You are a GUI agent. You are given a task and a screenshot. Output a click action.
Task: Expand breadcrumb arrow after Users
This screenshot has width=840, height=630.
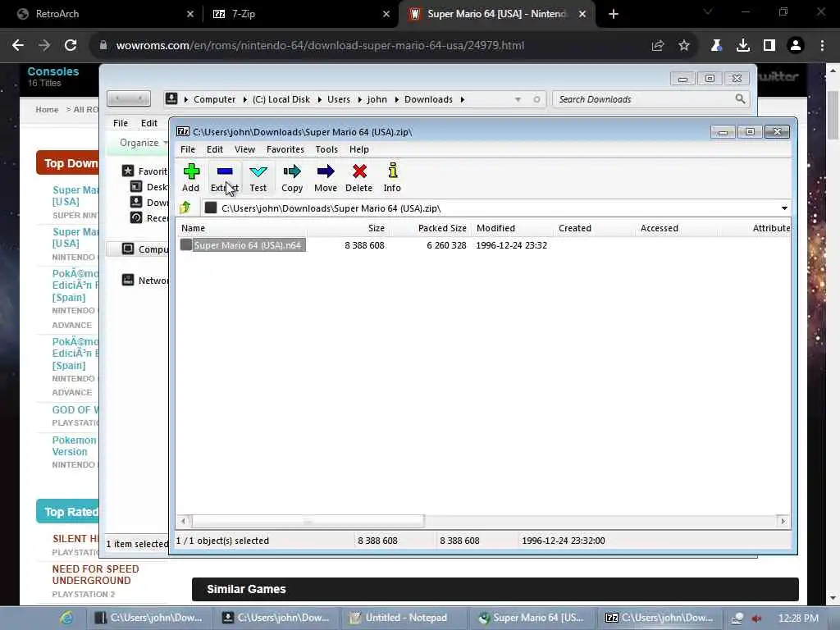pos(359,99)
